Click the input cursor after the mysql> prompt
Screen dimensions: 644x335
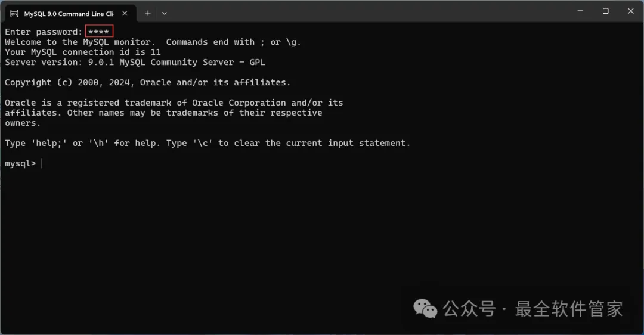[x=42, y=163]
